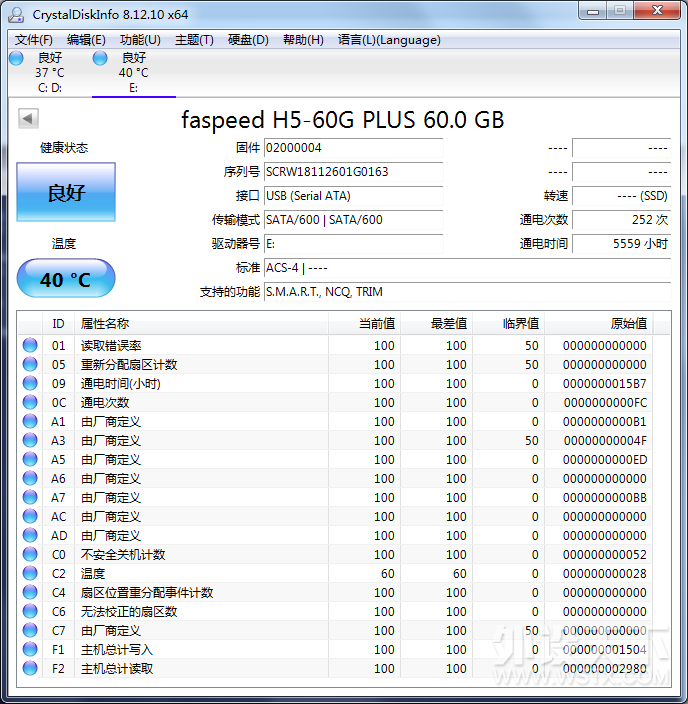Click the features field S.M.A.R.T., NCQ, TRIM
Image resolution: width=688 pixels, height=704 pixels.
467,292
